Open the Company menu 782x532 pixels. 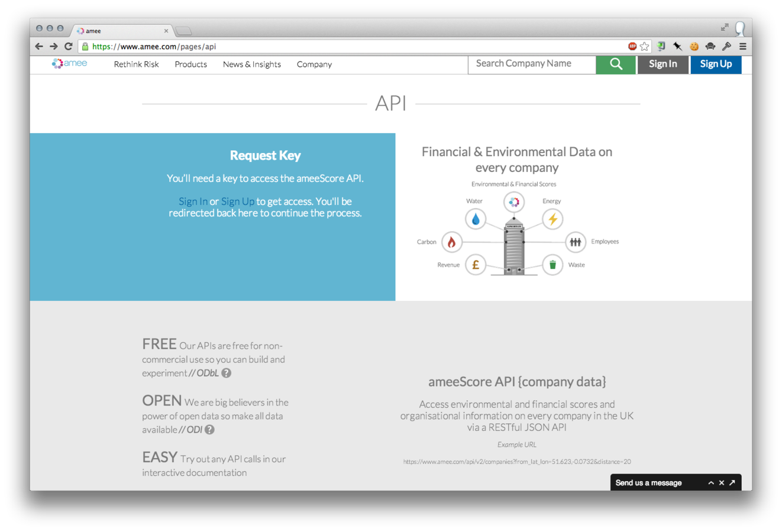pos(314,64)
